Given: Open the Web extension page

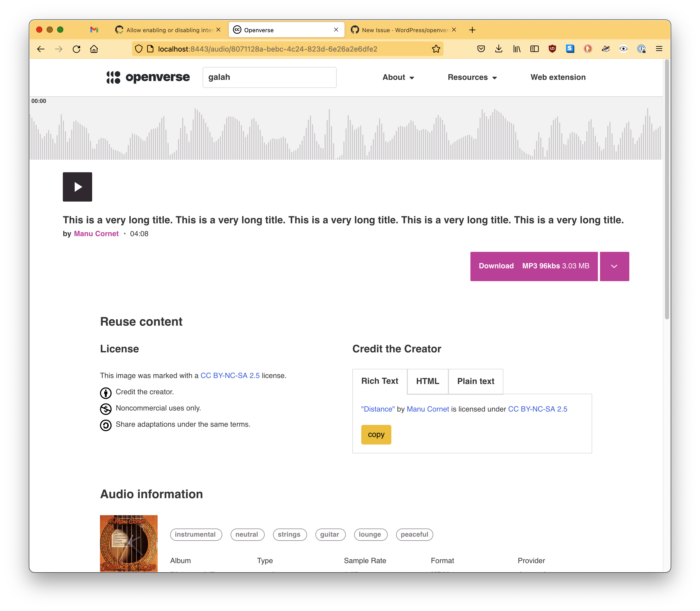Looking at the screenshot, I should point(558,77).
